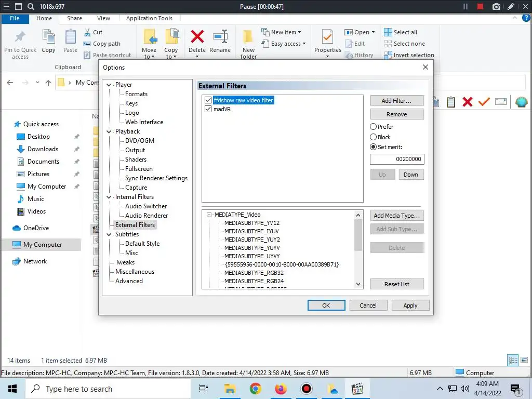Open the Move to dropdown
The image size is (532, 399).
pyautogui.click(x=149, y=54)
